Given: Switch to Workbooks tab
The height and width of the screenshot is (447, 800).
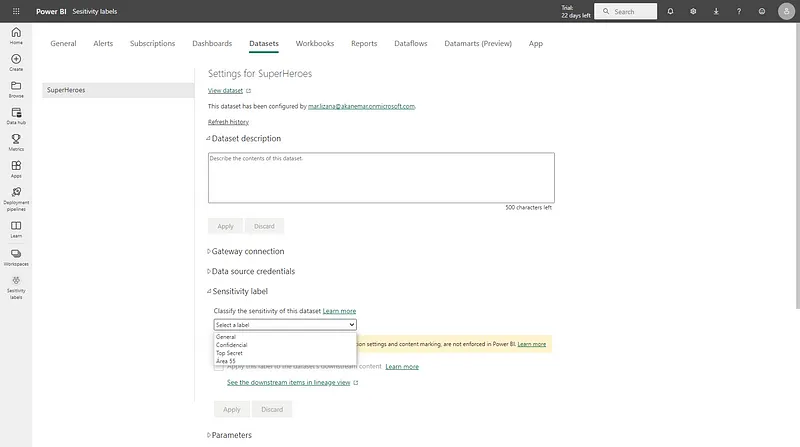Looking at the screenshot, I should (x=315, y=43).
